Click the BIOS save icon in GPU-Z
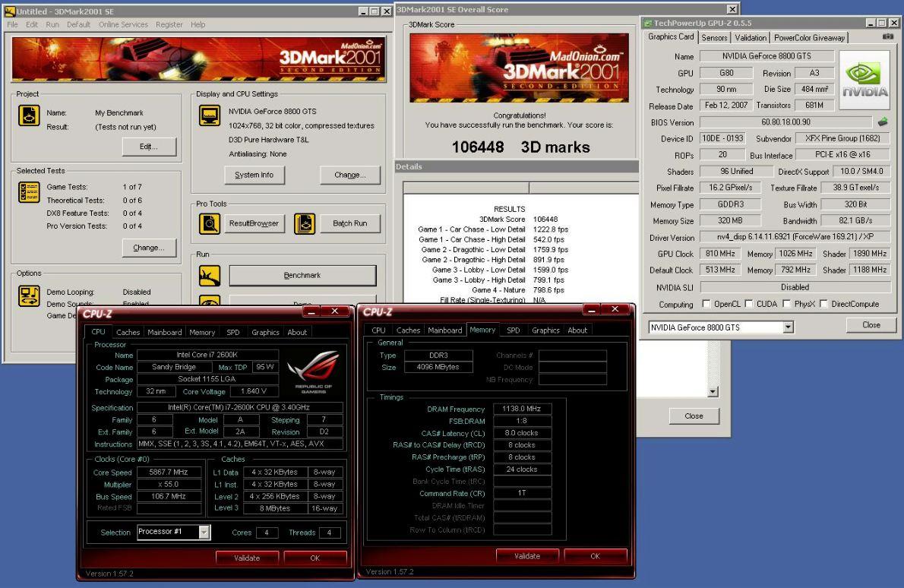Viewport: 904px width, 588px height. [883, 122]
